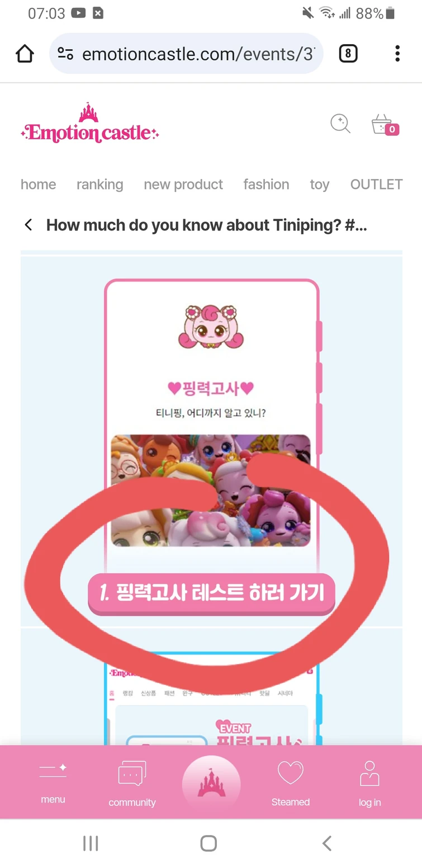This screenshot has width=422, height=868.
Task: Tap the browser home icon
Action: (x=25, y=54)
